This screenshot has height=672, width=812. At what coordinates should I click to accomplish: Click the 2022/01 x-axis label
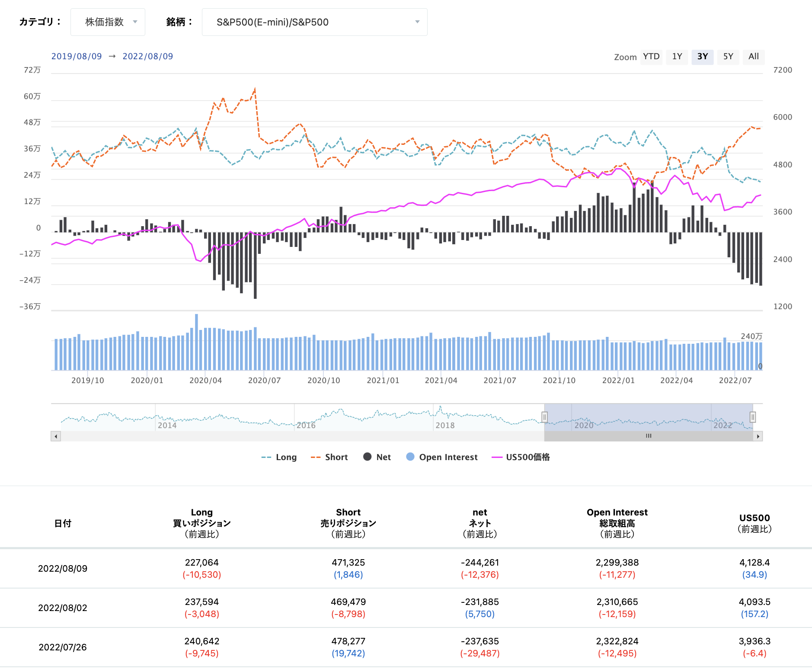(x=618, y=381)
